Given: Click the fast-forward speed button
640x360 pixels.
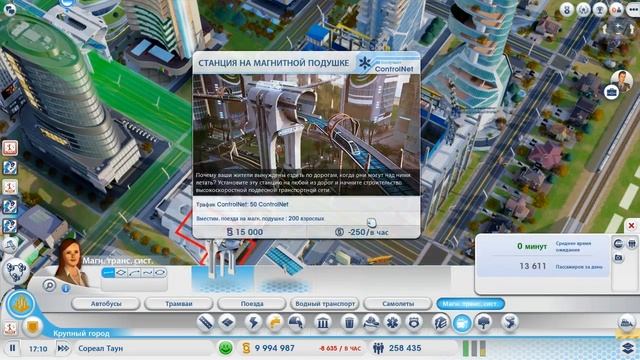Looking at the screenshot, I should [x=63, y=348].
